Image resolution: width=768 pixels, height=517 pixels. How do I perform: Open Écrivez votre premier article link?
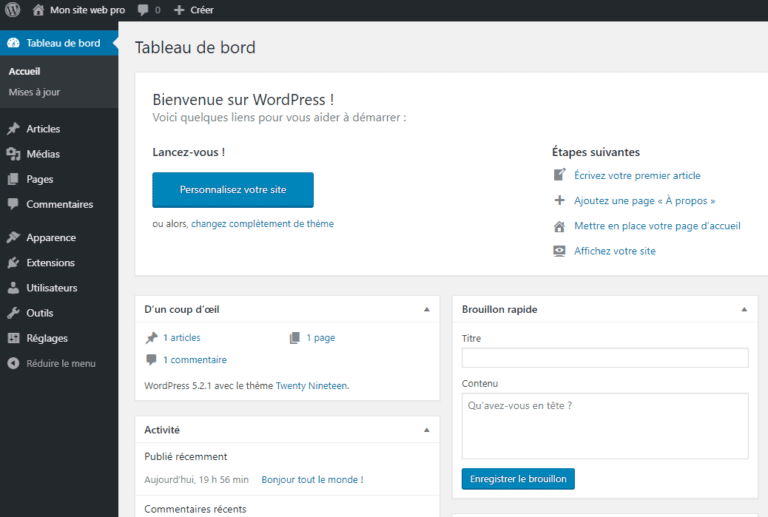click(637, 175)
